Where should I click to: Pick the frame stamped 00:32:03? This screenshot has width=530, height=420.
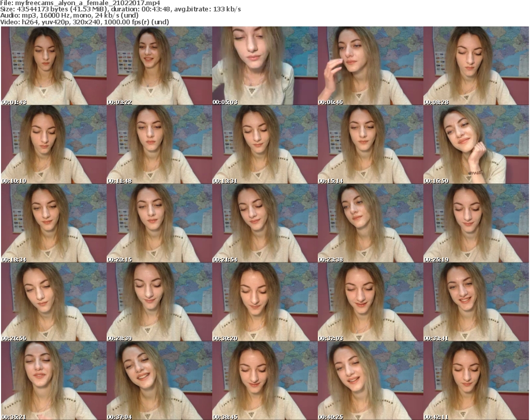pyautogui.click(x=371, y=302)
